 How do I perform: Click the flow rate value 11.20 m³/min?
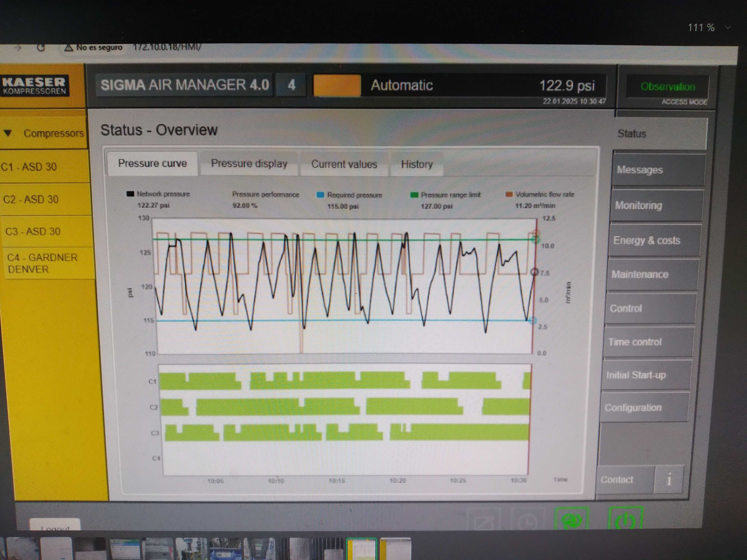pos(535,206)
